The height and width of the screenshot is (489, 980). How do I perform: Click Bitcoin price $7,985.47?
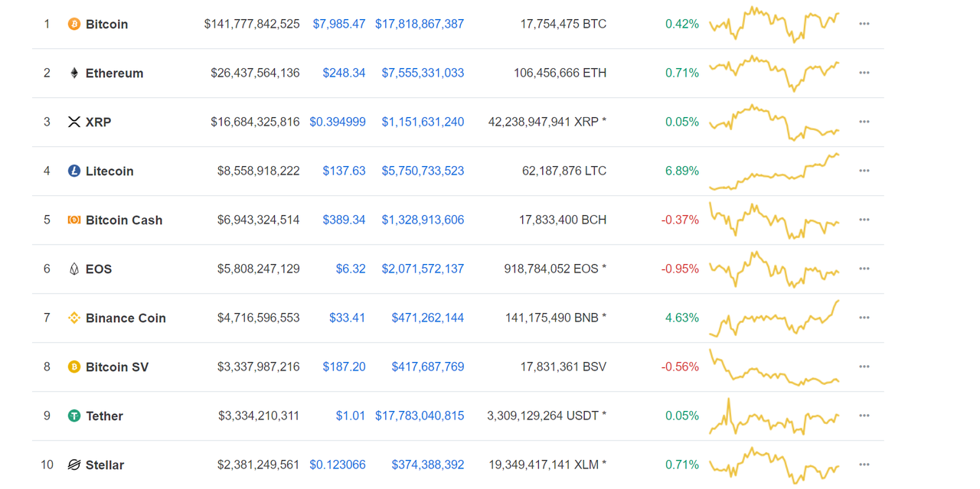[339, 24]
